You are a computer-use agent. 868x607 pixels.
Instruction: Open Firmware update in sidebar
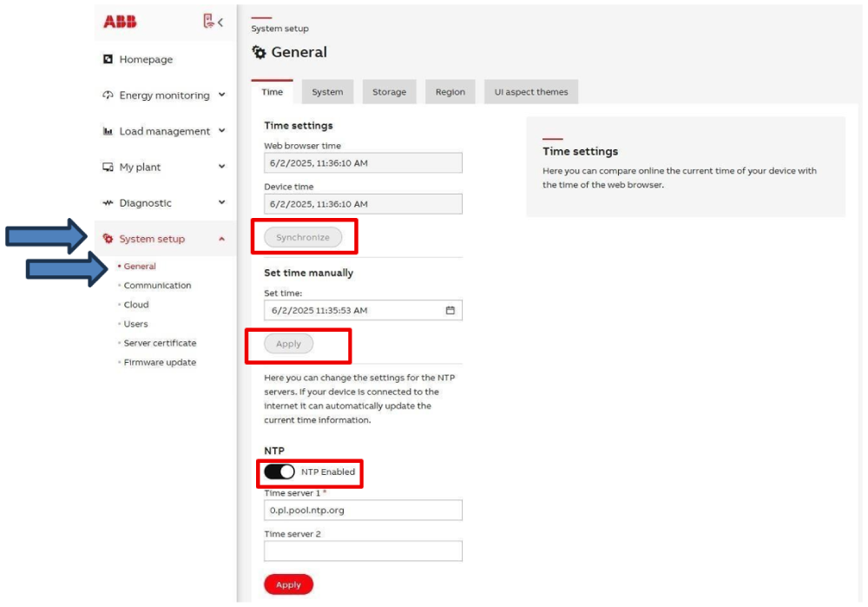[x=160, y=362]
